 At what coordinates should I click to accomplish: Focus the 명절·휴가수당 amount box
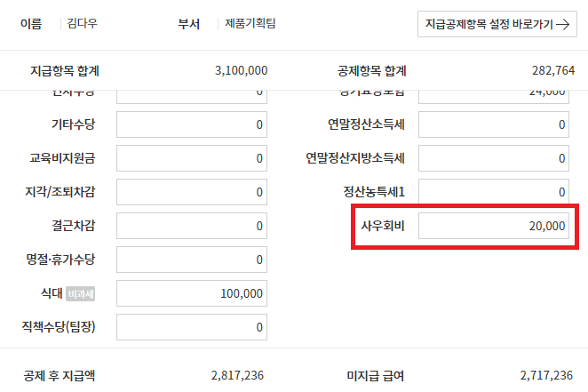click(x=192, y=260)
